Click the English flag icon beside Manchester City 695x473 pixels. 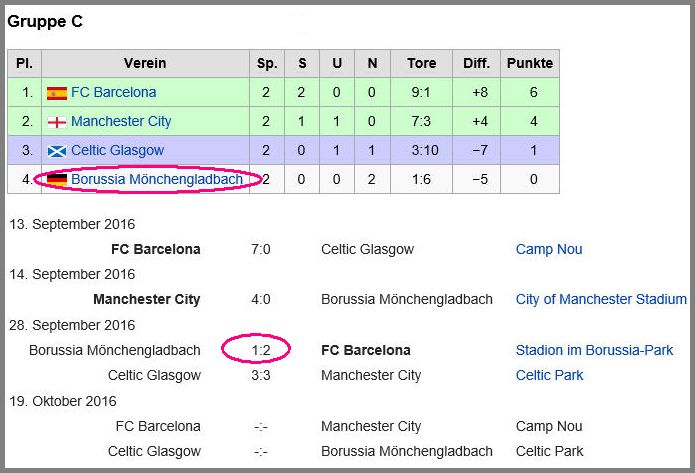pyautogui.click(x=57, y=122)
